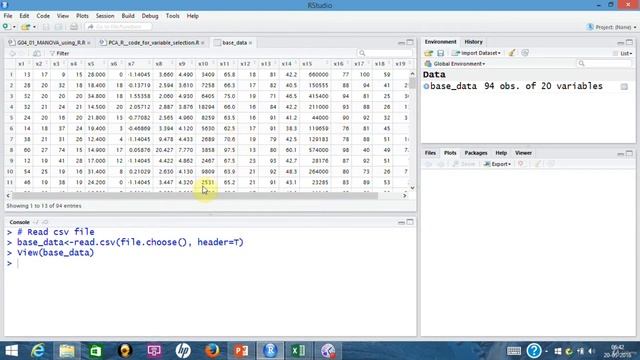Switch to the History tab
640x360 pixels.
click(473, 42)
